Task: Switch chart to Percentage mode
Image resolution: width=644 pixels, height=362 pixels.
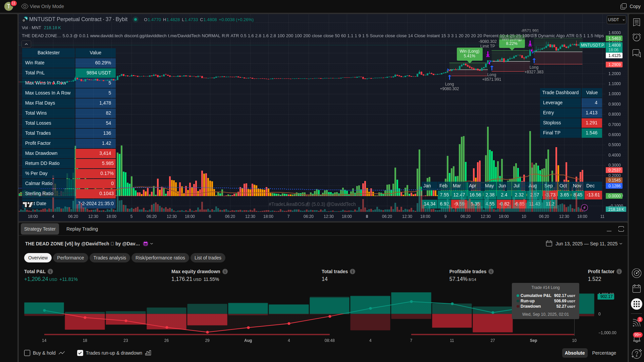Action: click(604, 353)
